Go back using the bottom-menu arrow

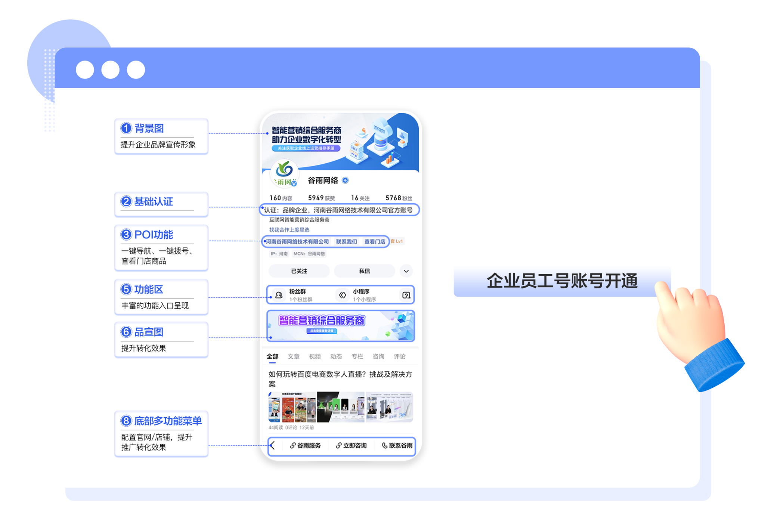pos(273,445)
